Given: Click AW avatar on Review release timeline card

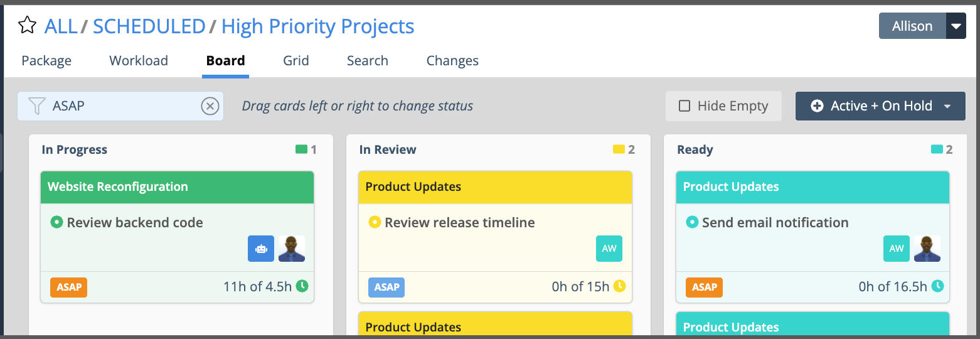Looking at the screenshot, I should 609,249.
